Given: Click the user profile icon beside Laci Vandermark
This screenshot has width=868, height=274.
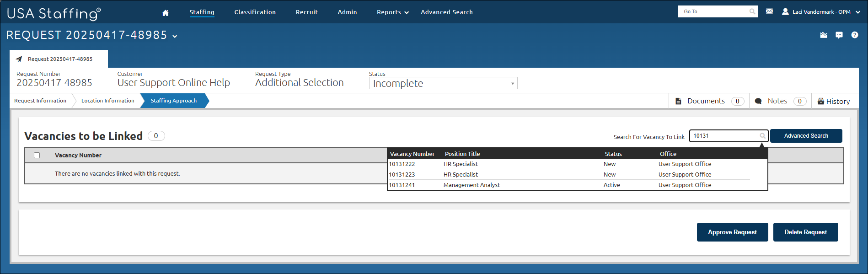Looking at the screenshot, I should [x=785, y=12].
